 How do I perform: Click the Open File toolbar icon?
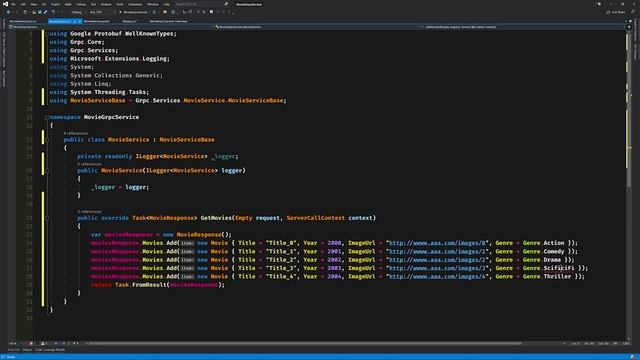pos(34,12)
